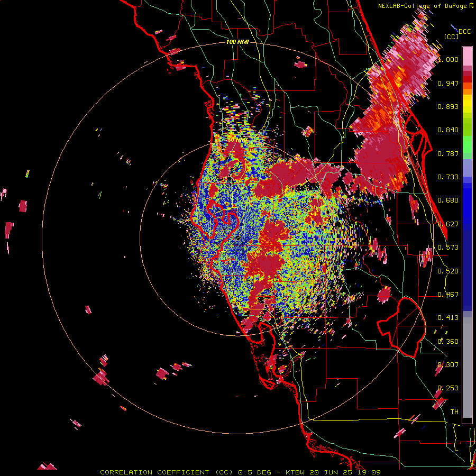Image resolution: width=476 pixels, height=476 pixels.
Task: Click the NEXLAB-College of DuPage credit text
Action: [x=422, y=6]
